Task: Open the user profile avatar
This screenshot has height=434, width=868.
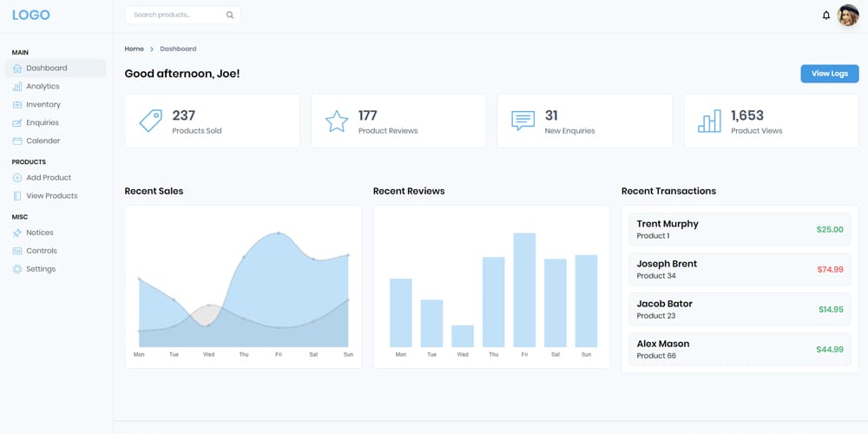Action: 848,16
